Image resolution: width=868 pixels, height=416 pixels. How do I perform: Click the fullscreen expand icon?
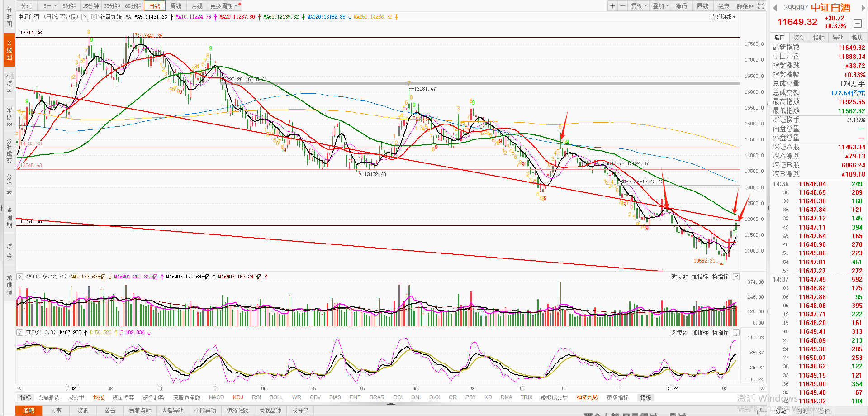click(761, 6)
